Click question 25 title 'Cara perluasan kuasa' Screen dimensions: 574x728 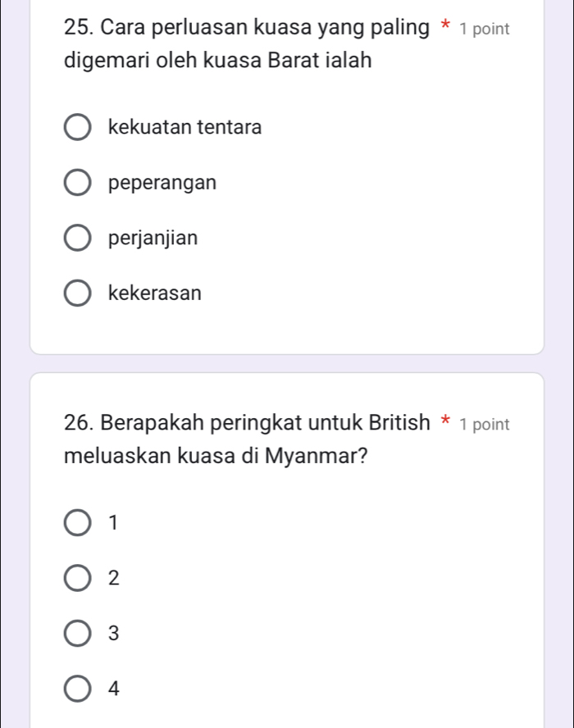click(x=246, y=30)
